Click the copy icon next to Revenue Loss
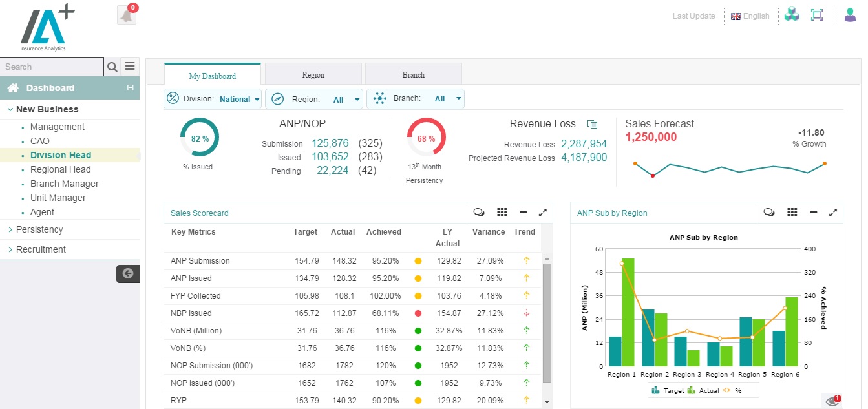Viewport: 868px width, 409px height. coord(593,124)
